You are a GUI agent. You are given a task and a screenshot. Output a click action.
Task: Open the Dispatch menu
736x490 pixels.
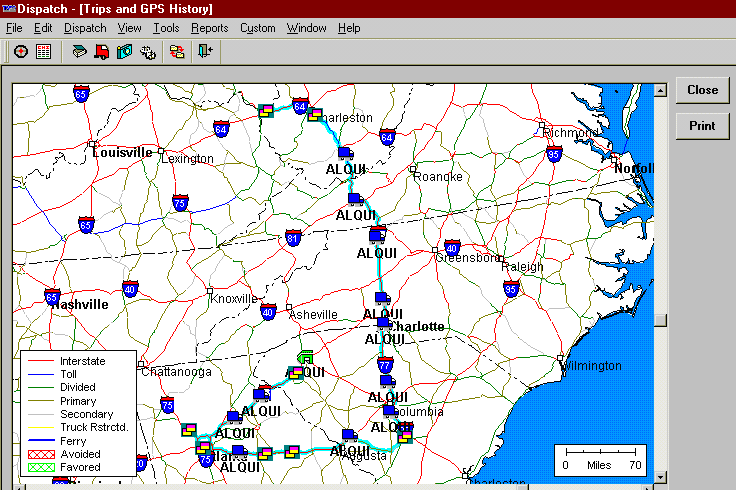pyautogui.click(x=84, y=28)
